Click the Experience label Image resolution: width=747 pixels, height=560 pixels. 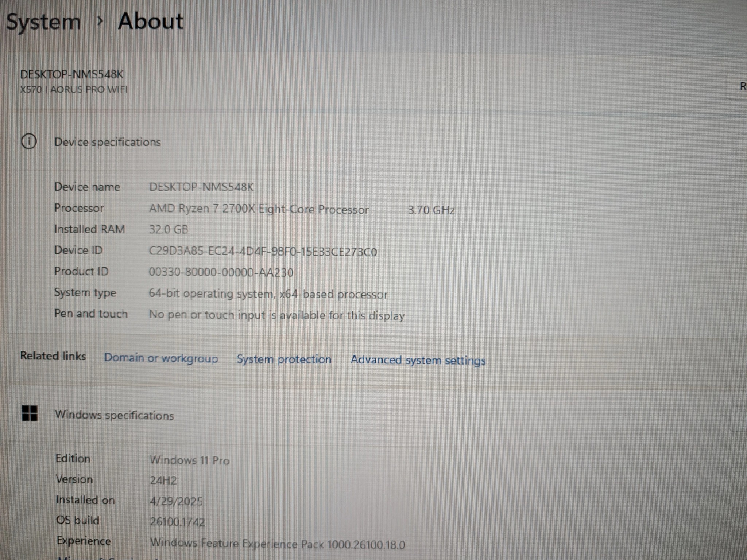(84, 541)
